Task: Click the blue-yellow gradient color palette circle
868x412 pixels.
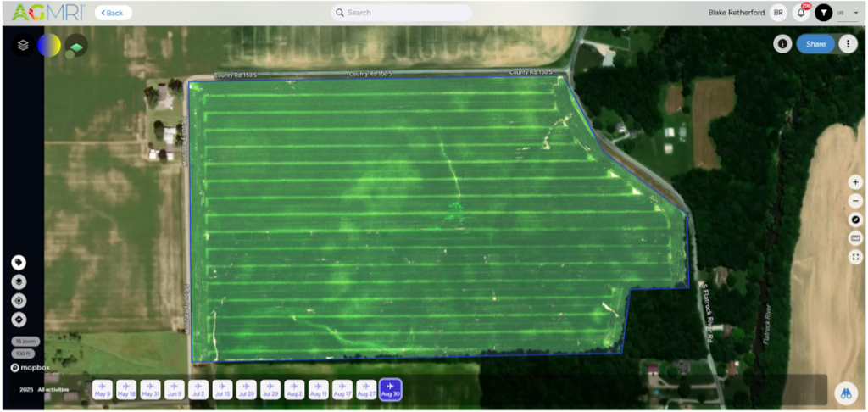Action: 48,45
